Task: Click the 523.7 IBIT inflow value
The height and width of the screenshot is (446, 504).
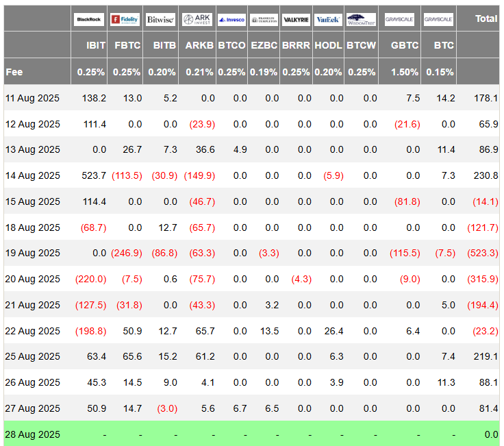Action: click(94, 175)
